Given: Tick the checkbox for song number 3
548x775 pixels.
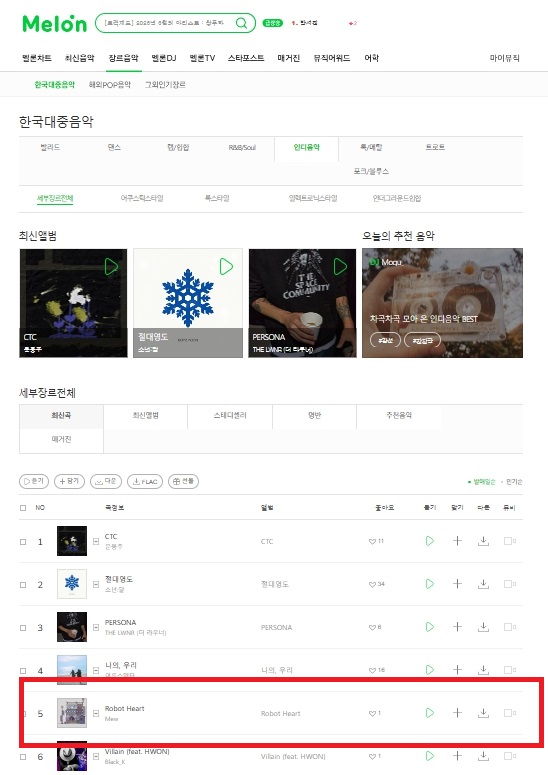Looking at the screenshot, I should tap(23, 628).
